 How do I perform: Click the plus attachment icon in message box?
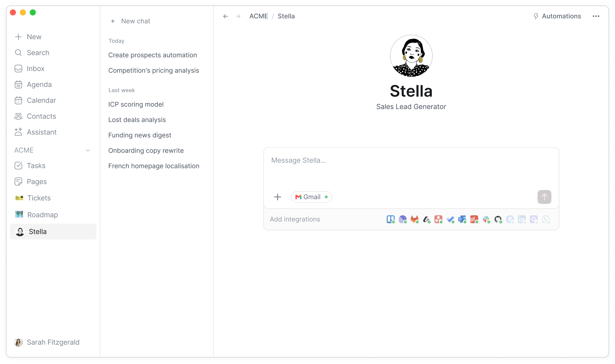(277, 197)
